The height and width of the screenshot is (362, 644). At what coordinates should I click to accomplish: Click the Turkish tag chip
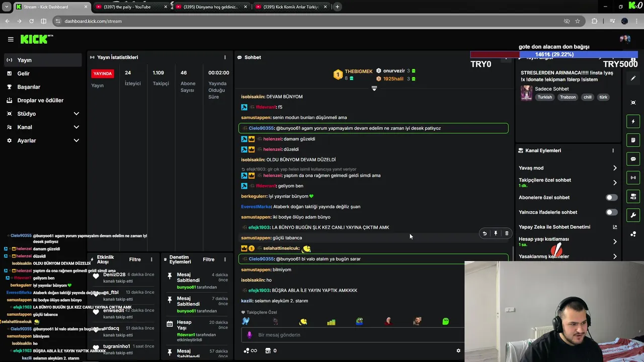(x=544, y=97)
